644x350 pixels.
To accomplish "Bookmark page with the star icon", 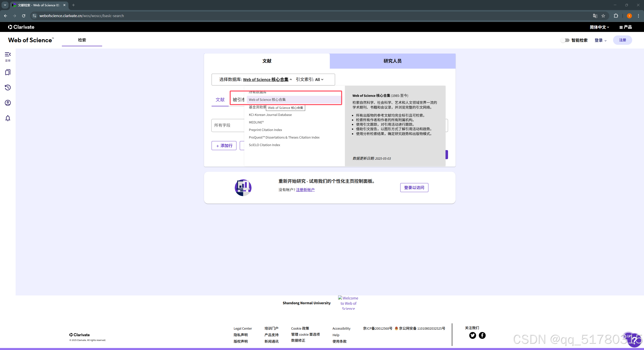I will click(x=603, y=16).
